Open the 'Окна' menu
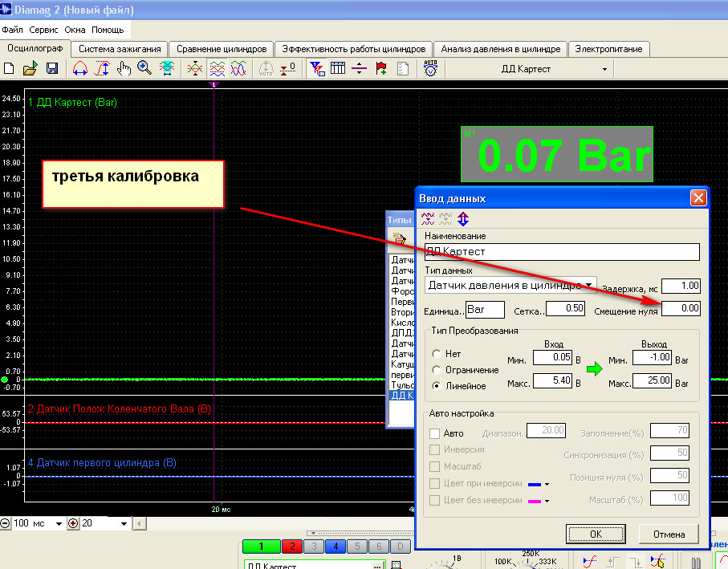The height and width of the screenshot is (569, 728). [75, 30]
